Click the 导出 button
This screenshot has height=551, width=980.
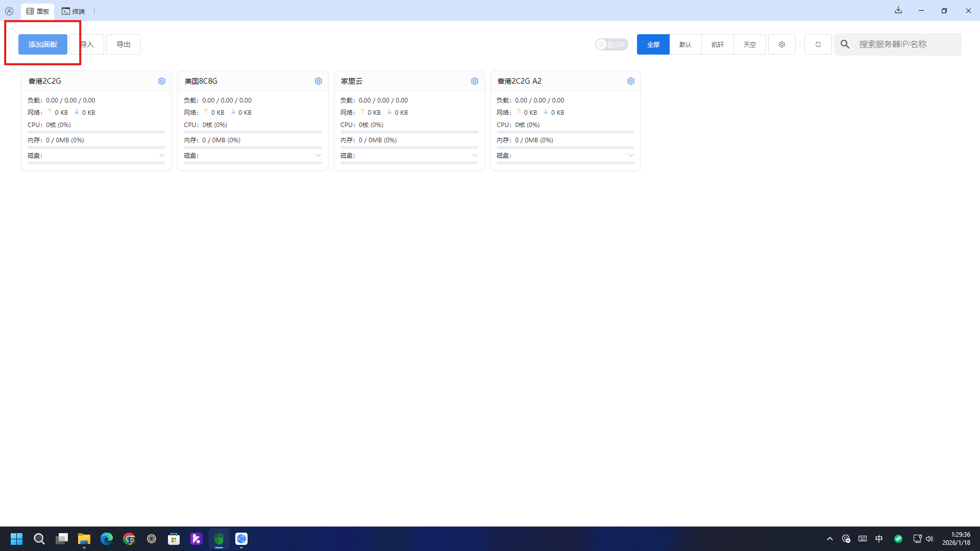click(124, 44)
